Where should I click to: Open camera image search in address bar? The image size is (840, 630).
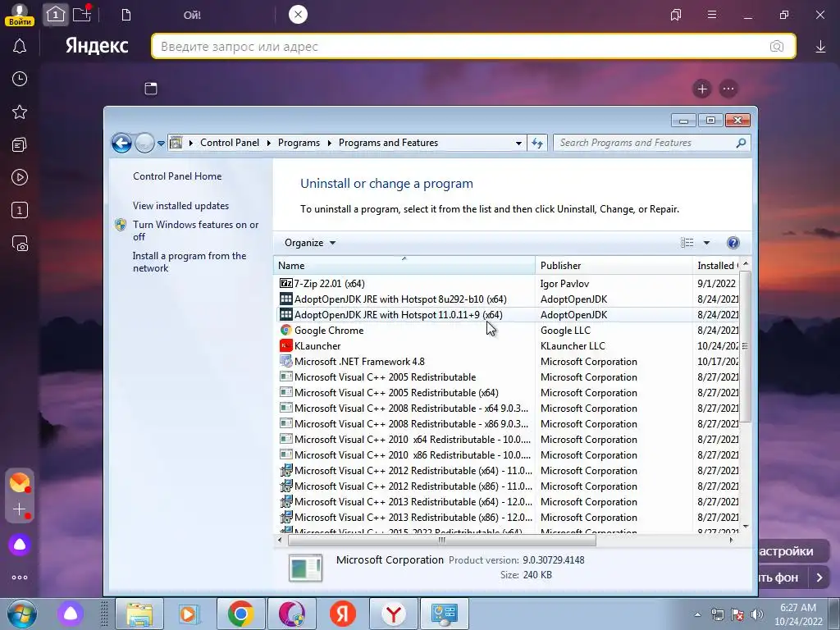tap(777, 47)
